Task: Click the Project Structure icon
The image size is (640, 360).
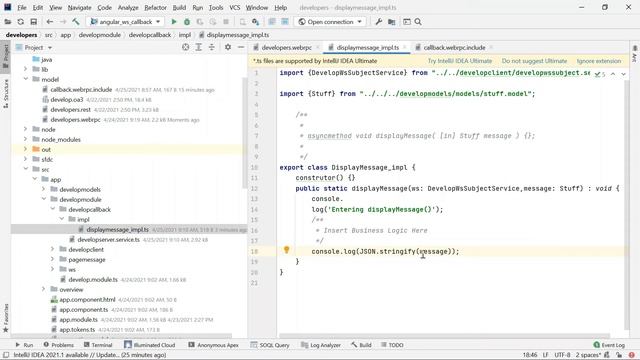Action: coord(391,22)
